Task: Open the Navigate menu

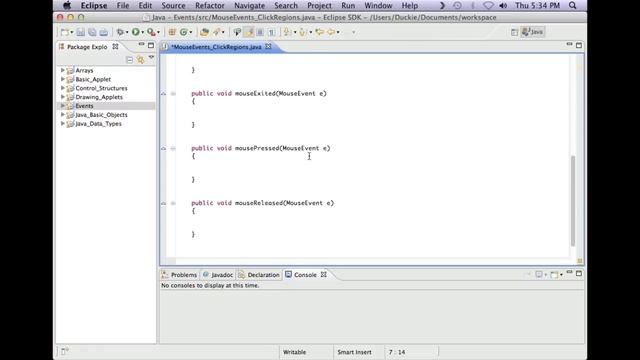Action: click(249, 6)
